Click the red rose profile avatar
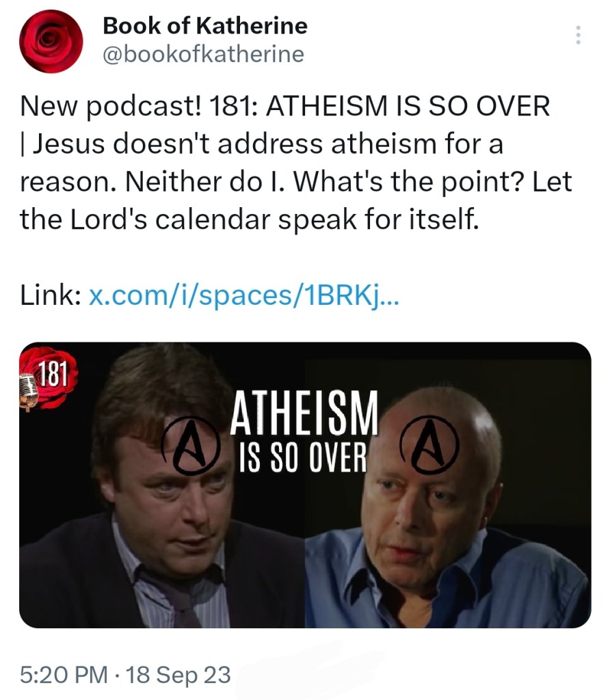The width and height of the screenshot is (610, 700). tap(51, 41)
